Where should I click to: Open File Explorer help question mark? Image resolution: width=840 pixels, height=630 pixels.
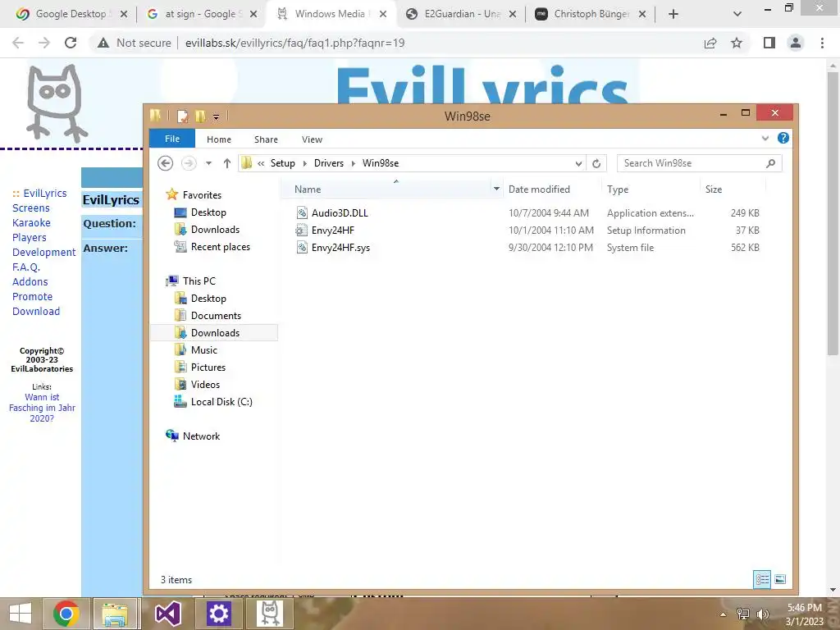783,138
